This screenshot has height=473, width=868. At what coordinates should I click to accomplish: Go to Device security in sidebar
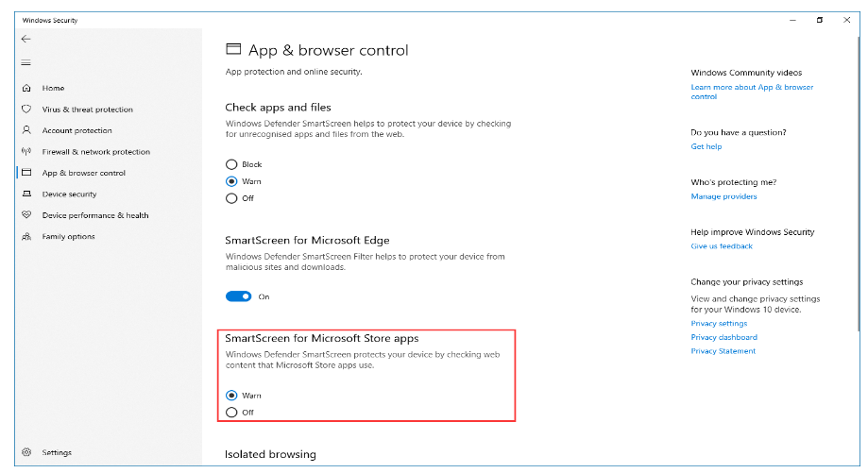point(69,194)
